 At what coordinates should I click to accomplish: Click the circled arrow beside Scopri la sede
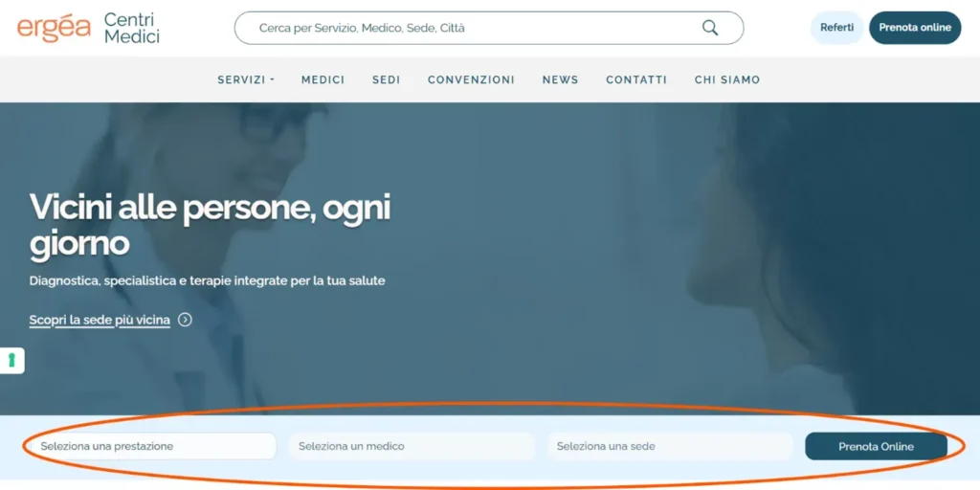[x=185, y=320]
